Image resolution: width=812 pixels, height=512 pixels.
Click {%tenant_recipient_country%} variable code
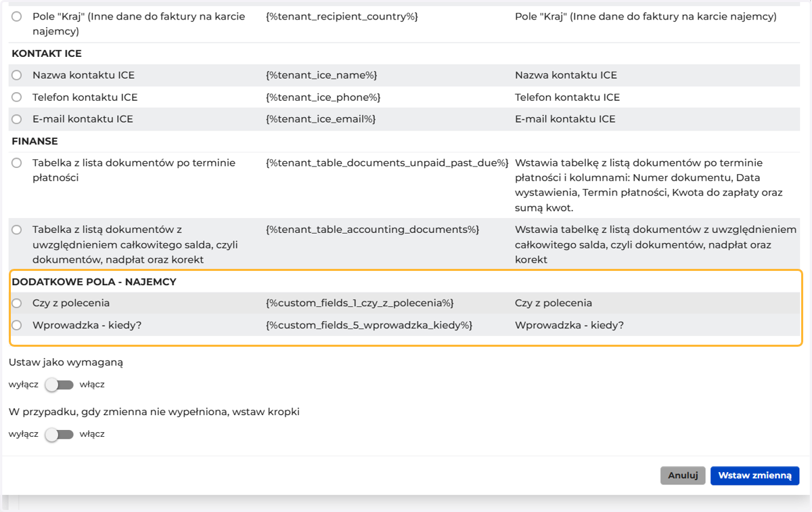pyautogui.click(x=342, y=16)
